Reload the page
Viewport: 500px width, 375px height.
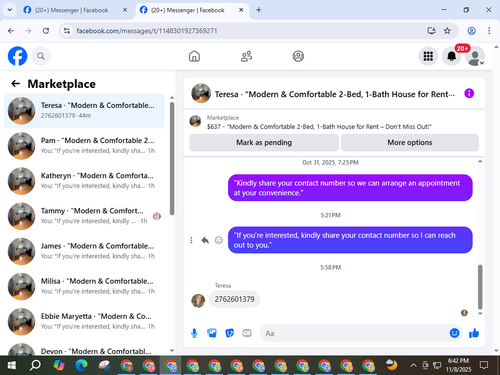coord(46,31)
